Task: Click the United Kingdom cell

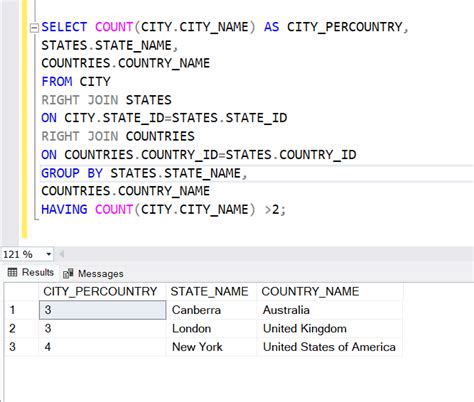Action: click(330, 329)
